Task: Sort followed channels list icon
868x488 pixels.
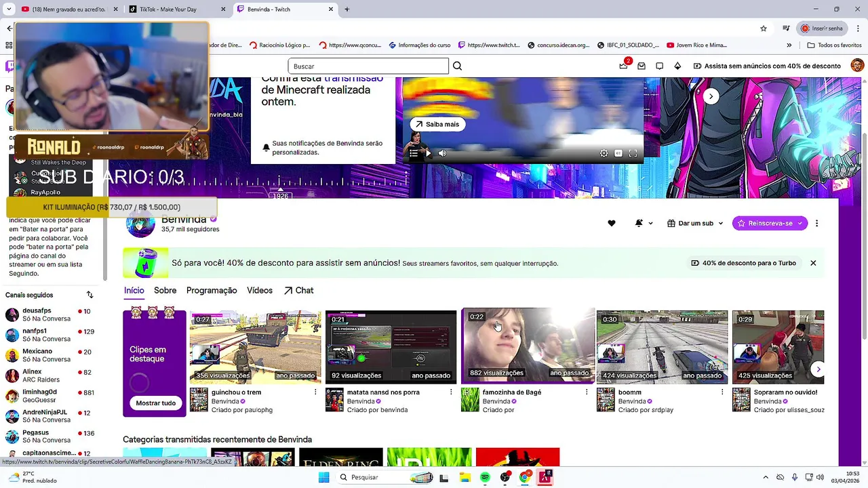Action: 90,295
